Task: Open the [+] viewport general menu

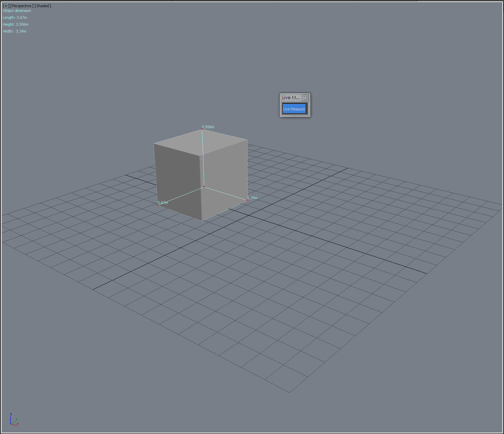Action: [x=6, y=6]
